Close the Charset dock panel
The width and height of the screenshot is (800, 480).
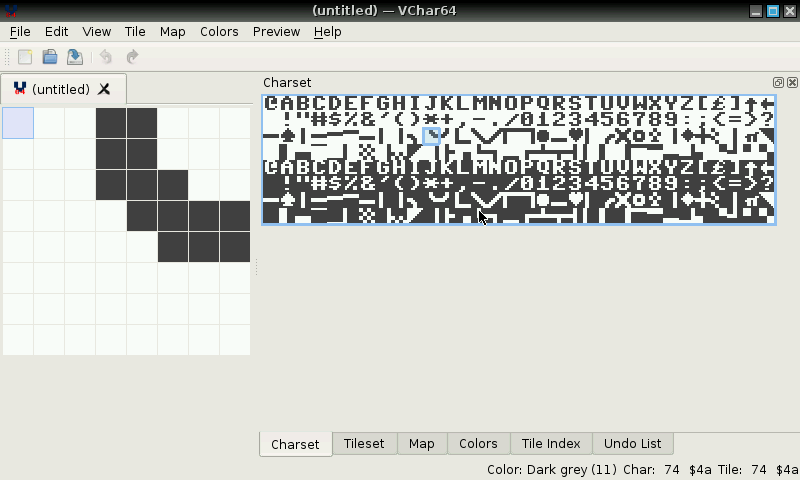click(x=792, y=83)
